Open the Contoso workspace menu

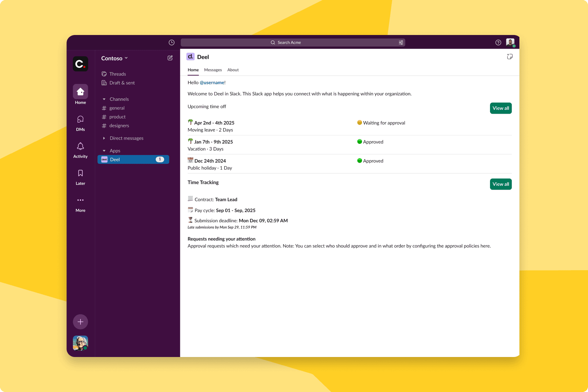point(114,58)
